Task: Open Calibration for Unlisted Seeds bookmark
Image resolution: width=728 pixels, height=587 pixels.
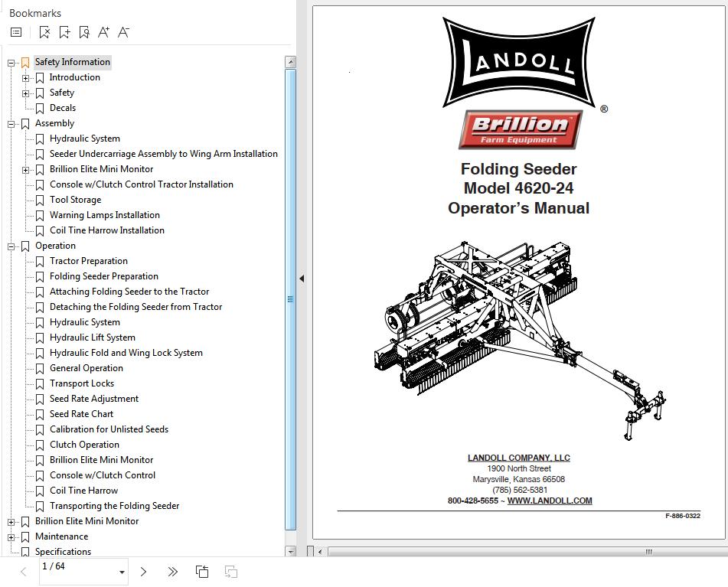Action: (109, 429)
